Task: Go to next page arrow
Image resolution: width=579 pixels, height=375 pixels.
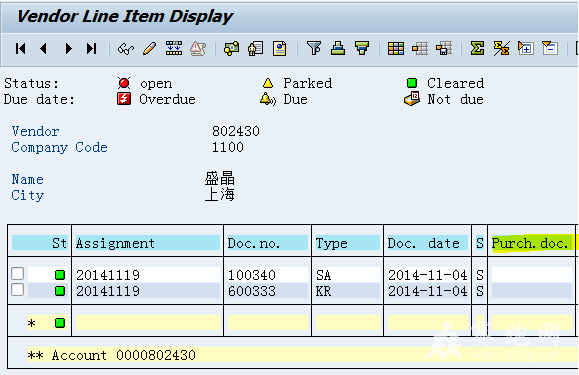Action: [68, 48]
